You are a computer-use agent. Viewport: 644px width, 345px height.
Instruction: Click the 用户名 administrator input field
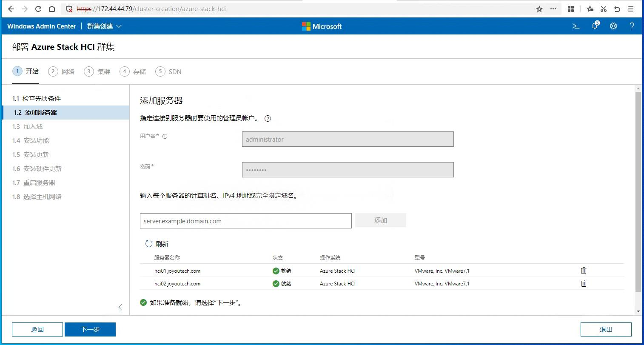(x=348, y=139)
